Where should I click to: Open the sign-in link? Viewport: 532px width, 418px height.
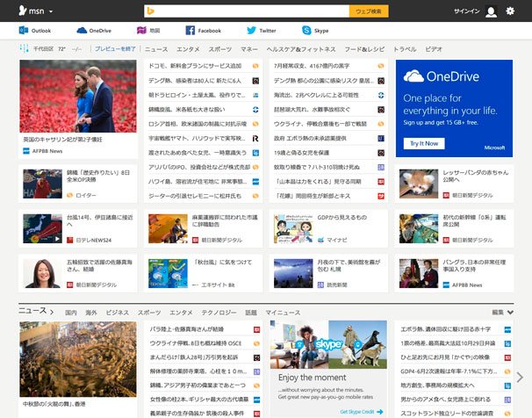click(x=467, y=11)
